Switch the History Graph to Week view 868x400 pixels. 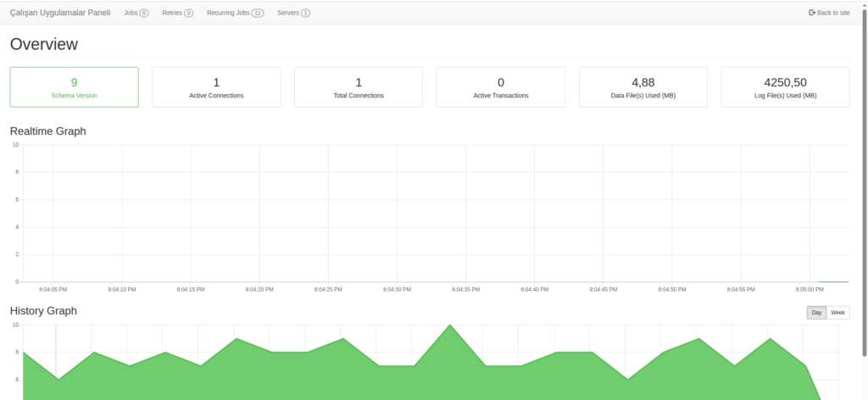837,313
